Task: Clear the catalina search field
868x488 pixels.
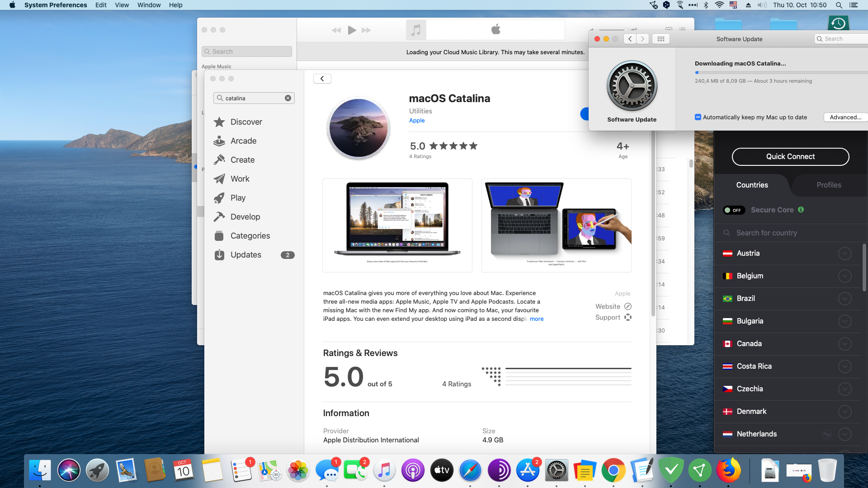Action: tap(288, 98)
